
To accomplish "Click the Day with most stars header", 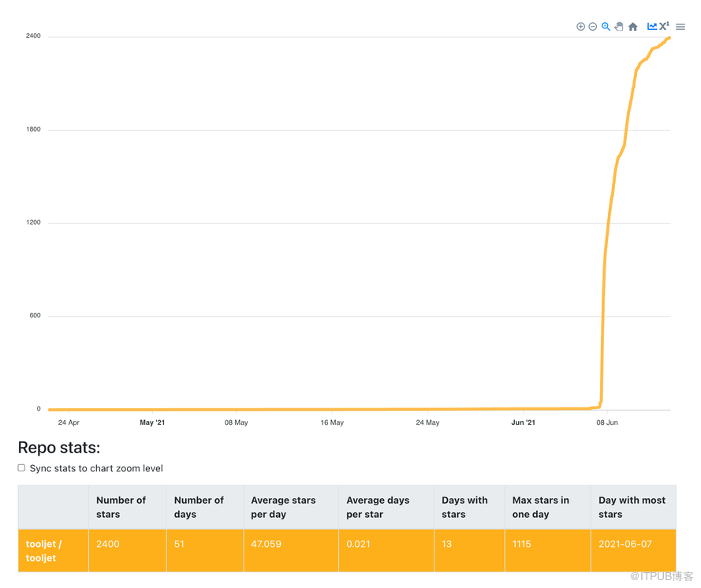I will (632, 507).
